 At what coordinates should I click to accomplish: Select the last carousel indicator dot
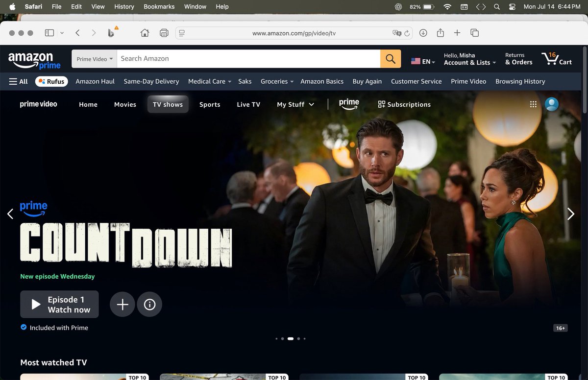[x=304, y=339]
